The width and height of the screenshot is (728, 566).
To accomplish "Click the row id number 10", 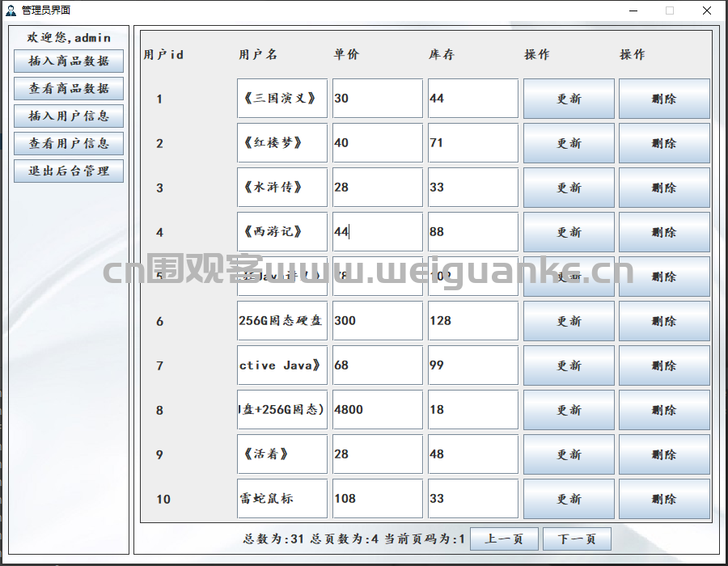I will [x=163, y=499].
